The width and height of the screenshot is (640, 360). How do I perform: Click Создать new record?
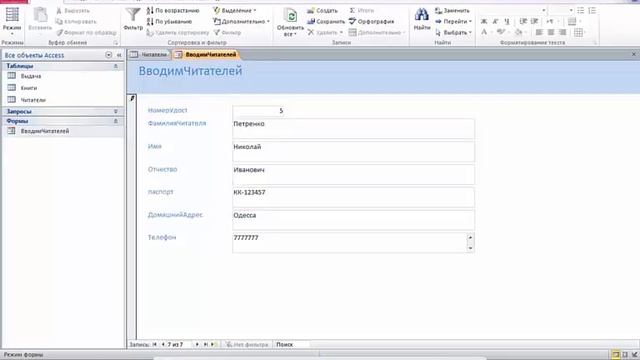pos(322,11)
